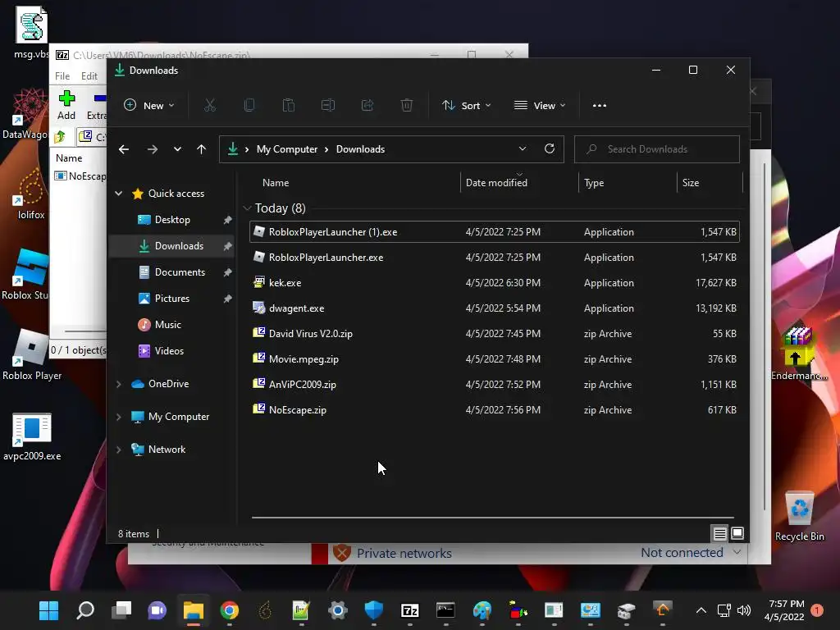This screenshot has height=630, width=840.
Task: Click the Rename icon in toolbar
Action: tap(328, 106)
